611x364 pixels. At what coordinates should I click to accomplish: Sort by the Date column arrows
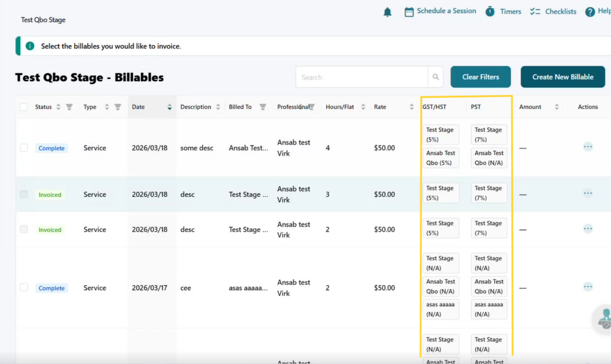pyautogui.click(x=170, y=107)
